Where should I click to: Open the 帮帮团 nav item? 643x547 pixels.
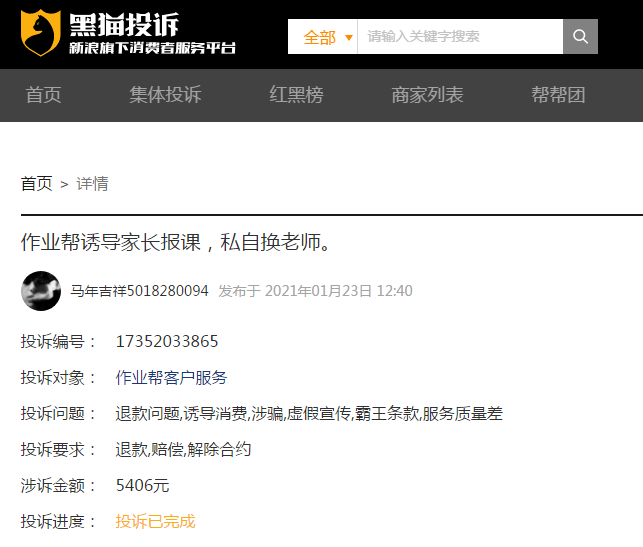[x=558, y=95]
